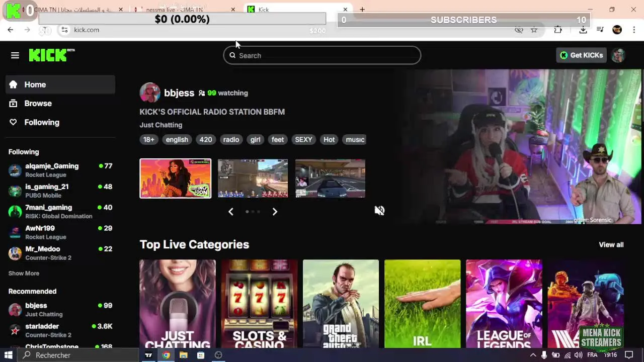Image resolution: width=644 pixels, height=362 pixels.
Task: Open Grand Theft Auto category card
Action: coord(341,304)
